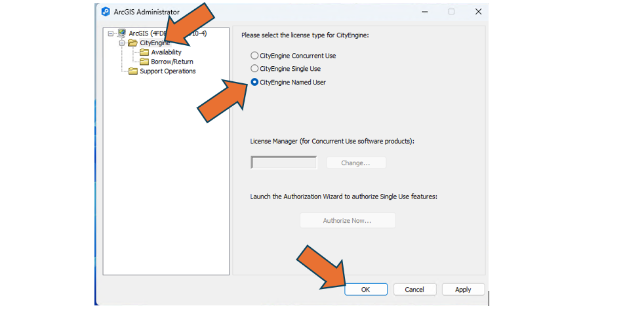The width and height of the screenshot is (644, 310).
Task: Click the ArcGIS computer root node icon
Action: click(121, 33)
